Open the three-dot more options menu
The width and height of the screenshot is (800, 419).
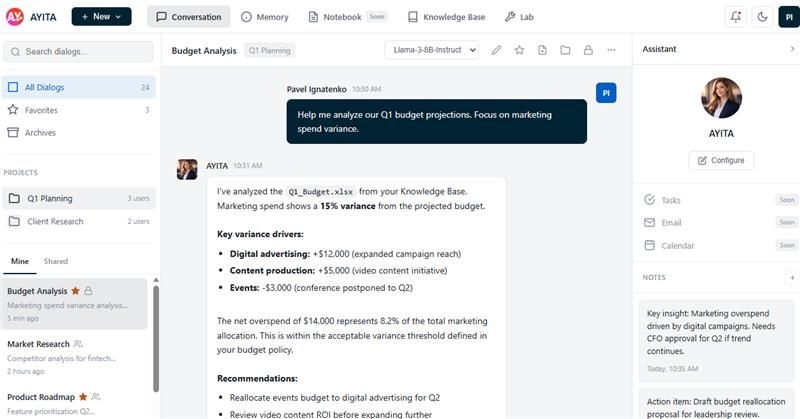click(611, 50)
